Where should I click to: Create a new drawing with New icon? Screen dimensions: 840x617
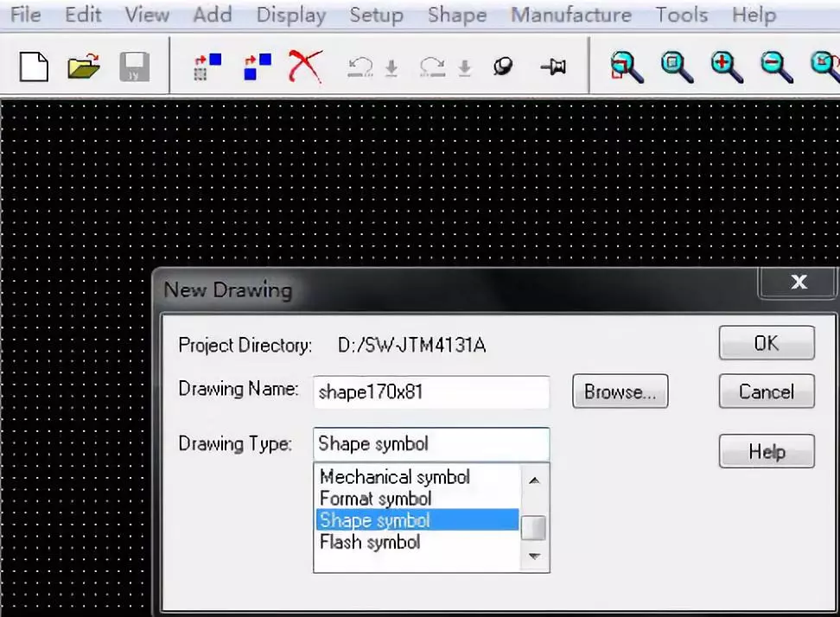[34, 67]
